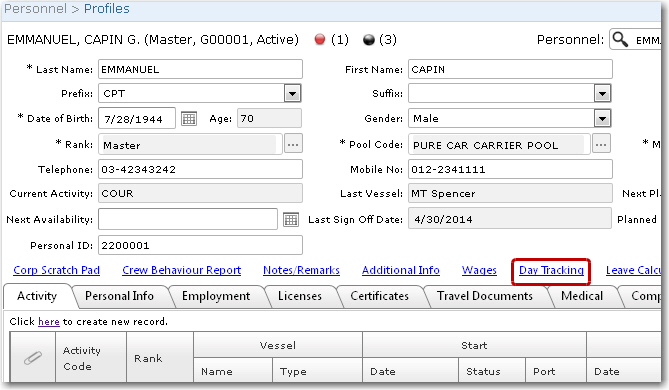Click the black status indicator dot
669x390 pixels.
point(369,40)
